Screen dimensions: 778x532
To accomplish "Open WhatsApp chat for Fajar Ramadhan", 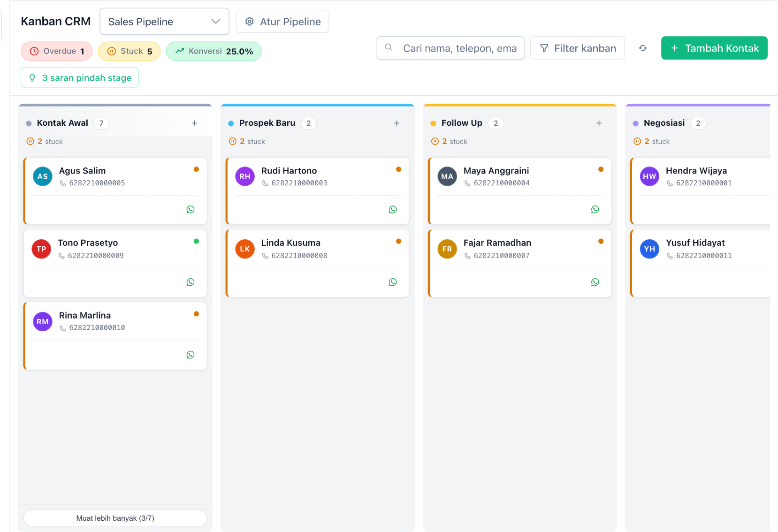I will pos(595,282).
